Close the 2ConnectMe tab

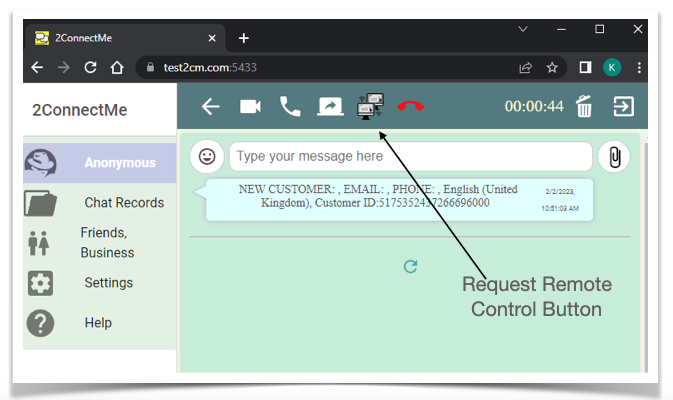pos(212,39)
